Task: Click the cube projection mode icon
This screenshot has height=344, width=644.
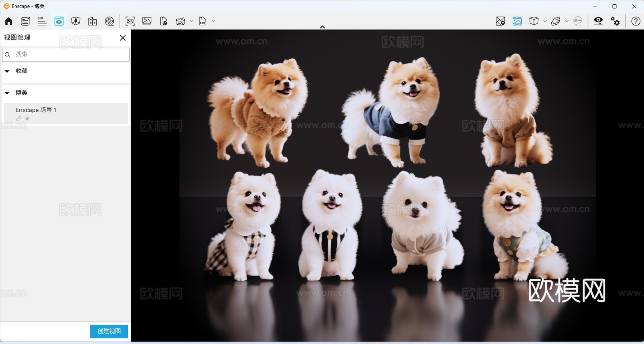Action: pos(534,21)
